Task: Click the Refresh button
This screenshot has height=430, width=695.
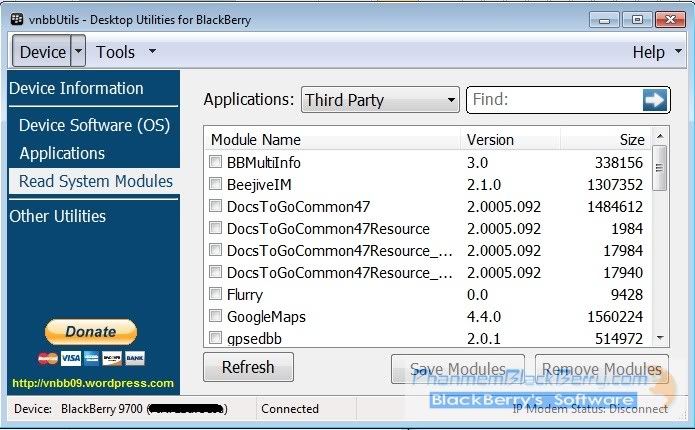Action: (x=248, y=367)
